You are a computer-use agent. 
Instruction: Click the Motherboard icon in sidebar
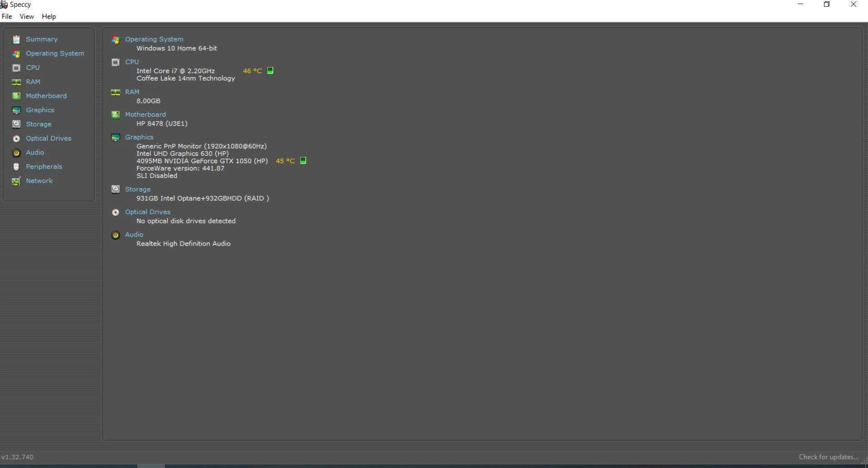[16, 96]
